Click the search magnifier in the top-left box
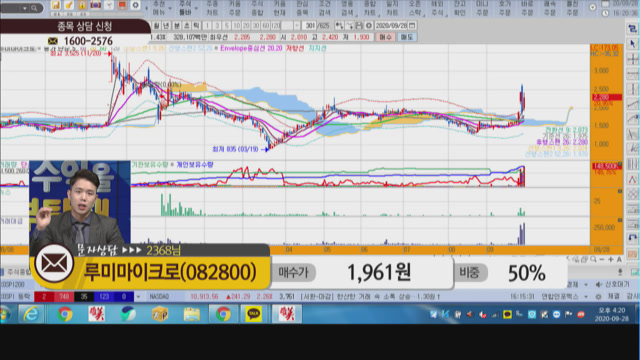 34,8
